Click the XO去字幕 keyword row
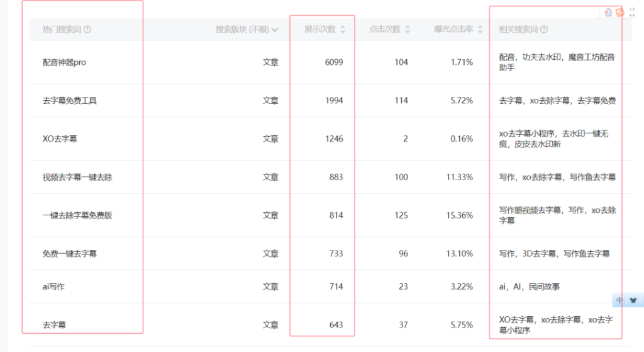 point(60,139)
